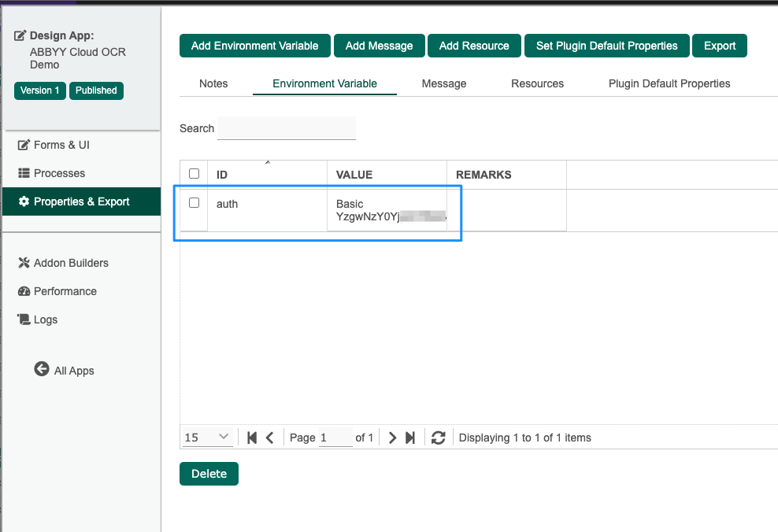Open the page size dropdown showing 15
Screen dimensions: 778x532
(x=207, y=438)
